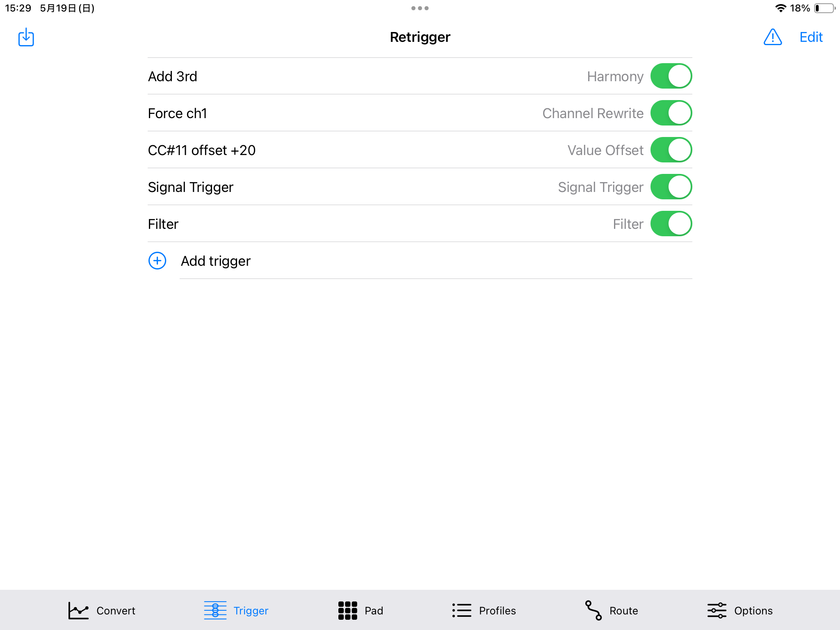Image resolution: width=840 pixels, height=630 pixels.
Task: Open Channel Rewrite trigger type label
Action: coord(593,113)
